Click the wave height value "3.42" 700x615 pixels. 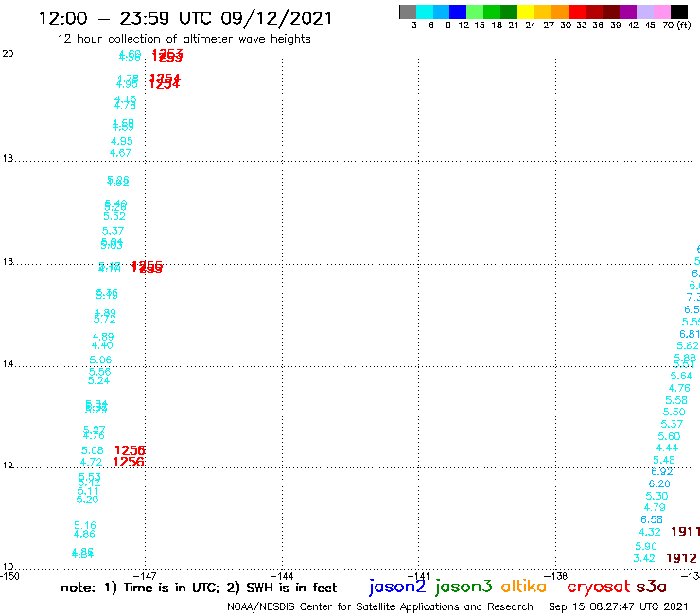pyautogui.click(x=644, y=558)
